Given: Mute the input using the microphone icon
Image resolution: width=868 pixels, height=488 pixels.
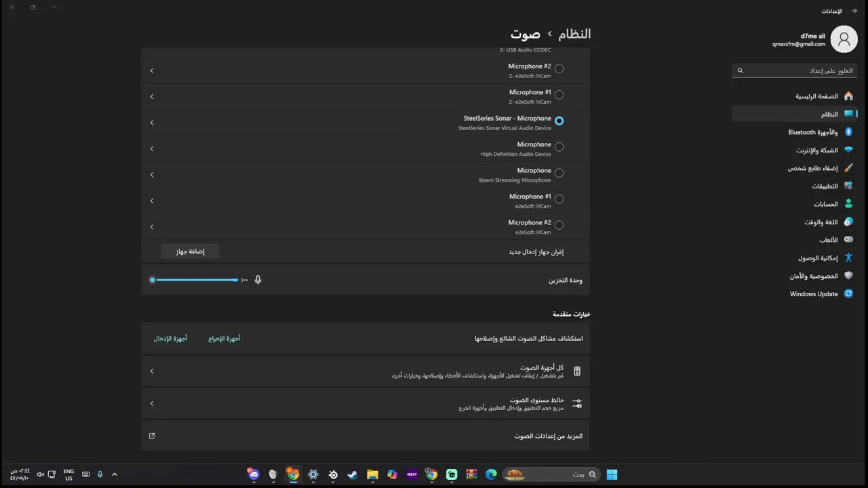Looking at the screenshot, I should (x=258, y=279).
